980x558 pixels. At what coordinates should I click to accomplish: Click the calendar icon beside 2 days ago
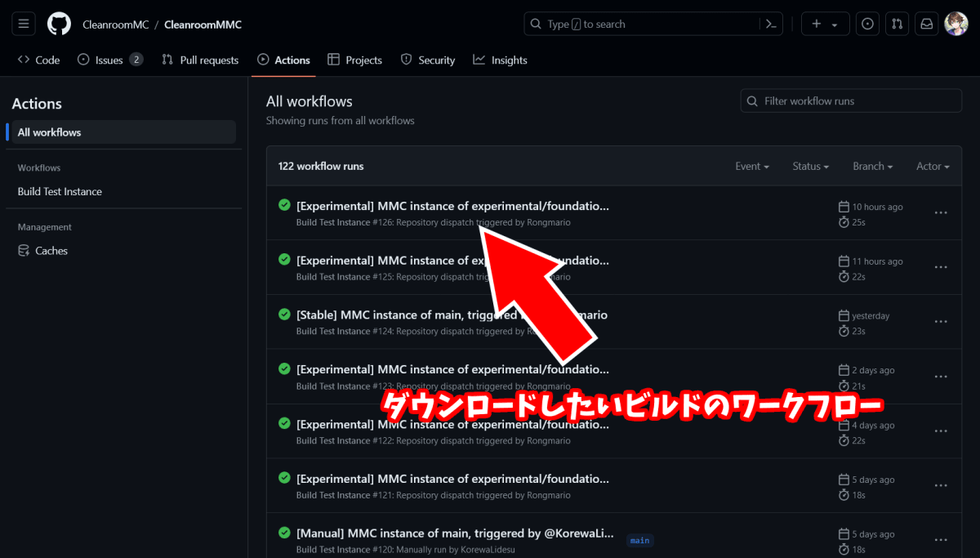click(844, 370)
